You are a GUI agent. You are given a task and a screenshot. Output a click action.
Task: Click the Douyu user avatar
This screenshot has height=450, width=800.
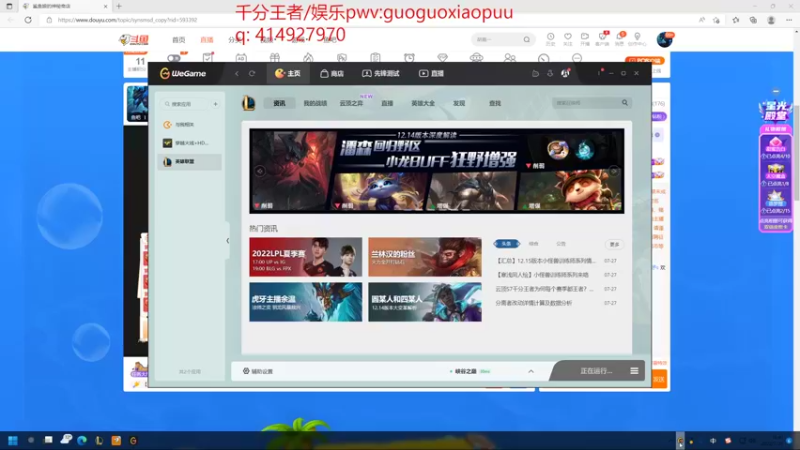pos(665,39)
